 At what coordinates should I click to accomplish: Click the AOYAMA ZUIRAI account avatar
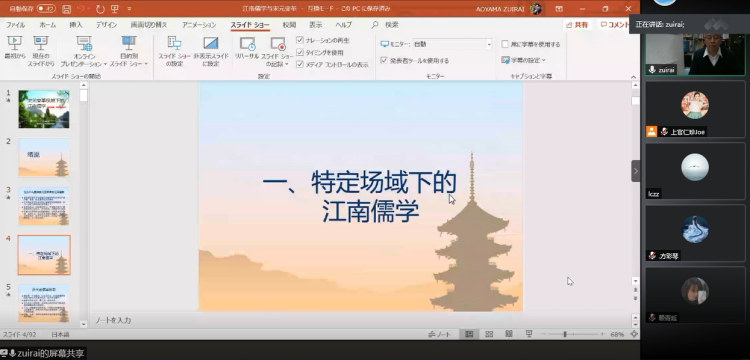point(536,9)
